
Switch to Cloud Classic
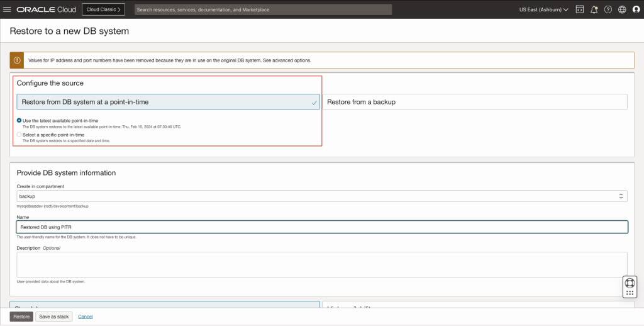click(x=104, y=9)
